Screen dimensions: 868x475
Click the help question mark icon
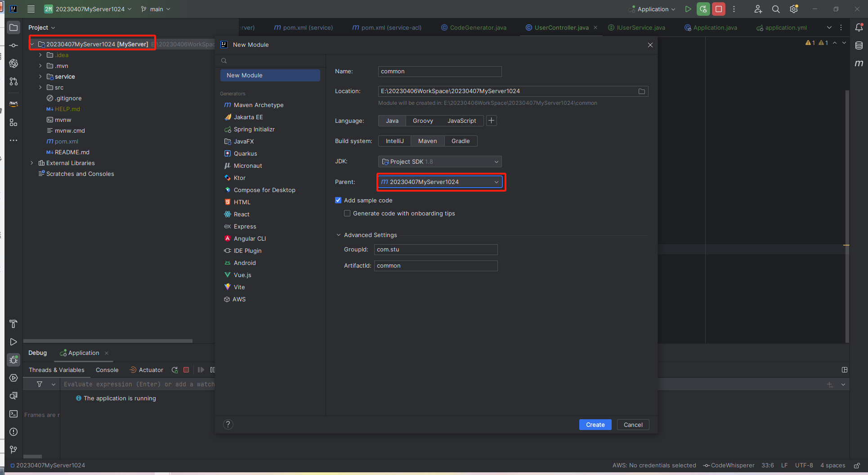coord(228,424)
